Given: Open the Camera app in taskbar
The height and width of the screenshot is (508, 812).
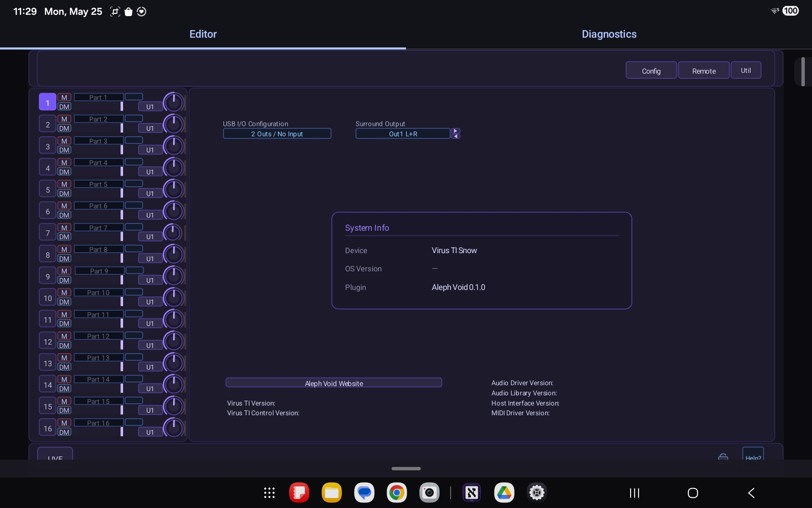Looking at the screenshot, I should [x=429, y=493].
